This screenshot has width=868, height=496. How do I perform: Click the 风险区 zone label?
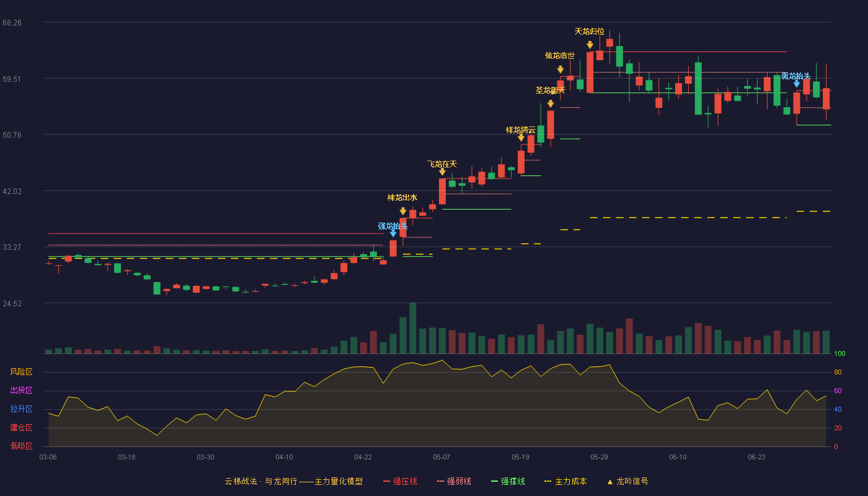coord(21,372)
